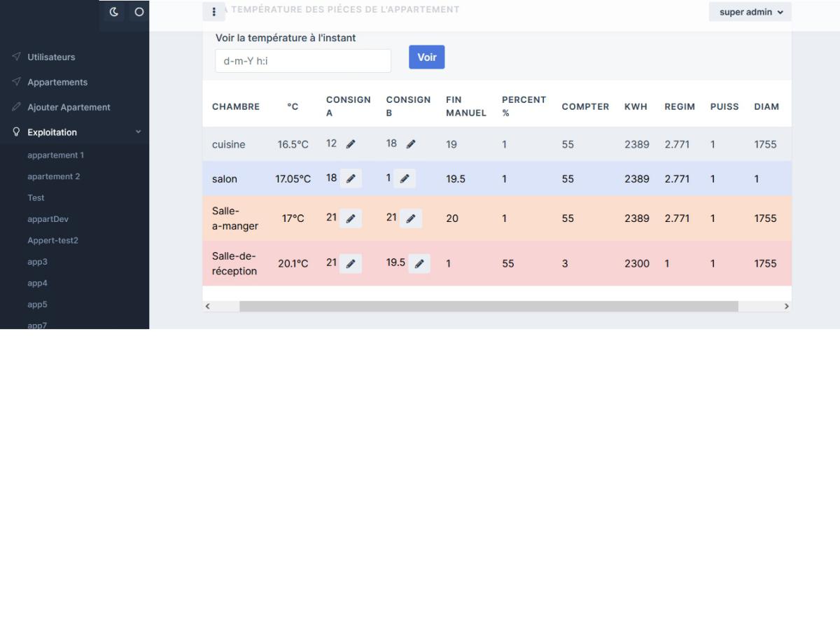
Task: Click the circle icon beside the moon
Action: (x=139, y=12)
